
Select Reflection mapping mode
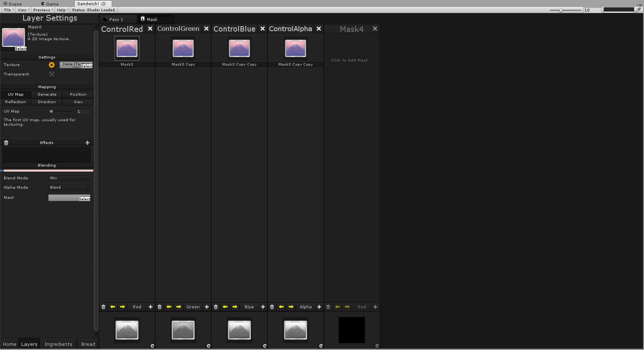[16, 102]
